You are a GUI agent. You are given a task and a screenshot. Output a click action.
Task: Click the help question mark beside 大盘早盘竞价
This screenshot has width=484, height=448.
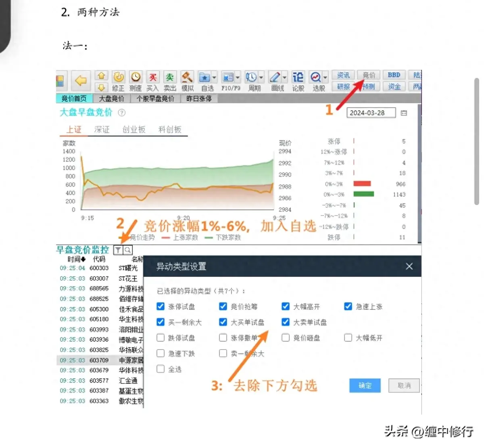121,113
